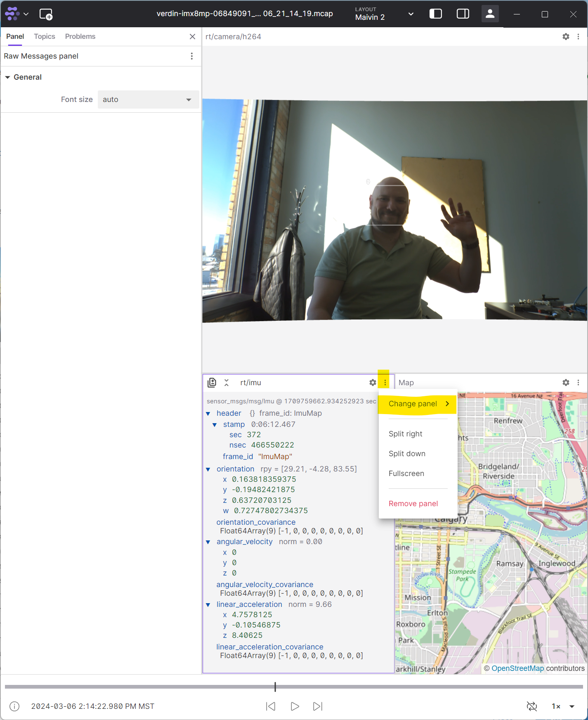The image size is (588, 720).
Task: Open the user profile menu
Action: tap(490, 14)
